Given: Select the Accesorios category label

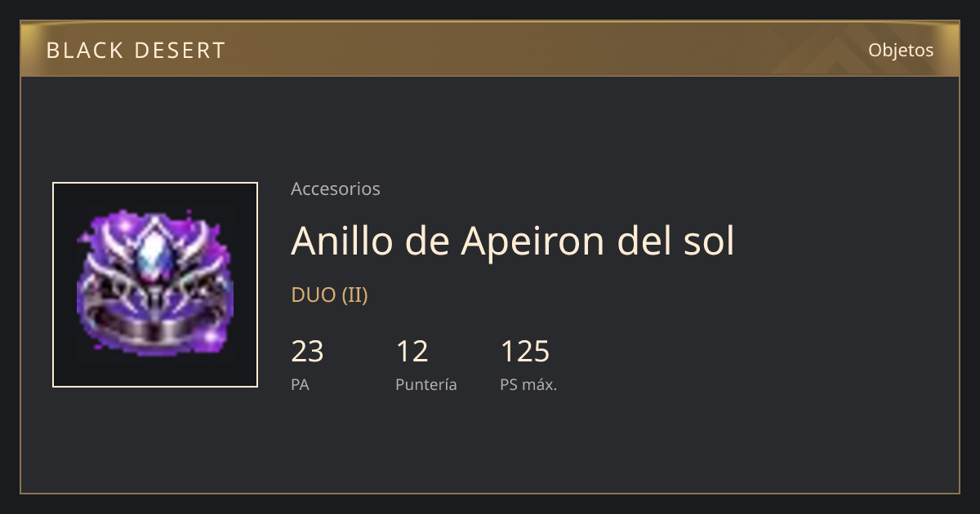Looking at the screenshot, I should [336, 188].
